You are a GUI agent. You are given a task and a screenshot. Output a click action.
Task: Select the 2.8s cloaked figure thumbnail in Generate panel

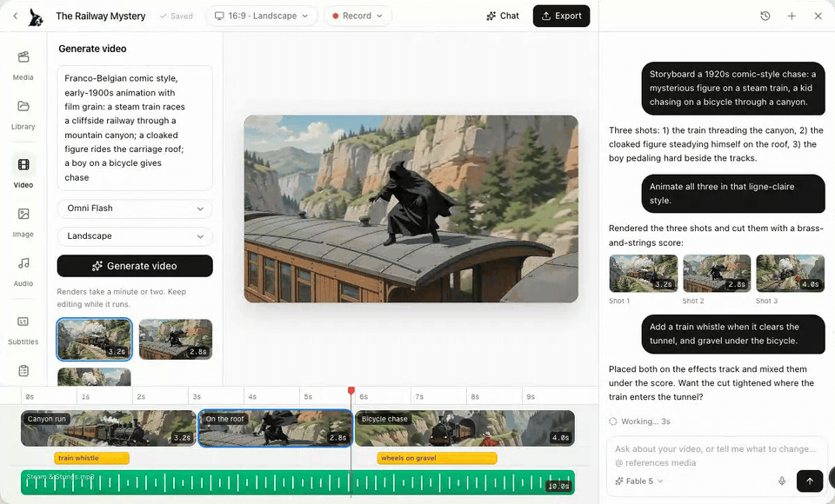coord(176,339)
